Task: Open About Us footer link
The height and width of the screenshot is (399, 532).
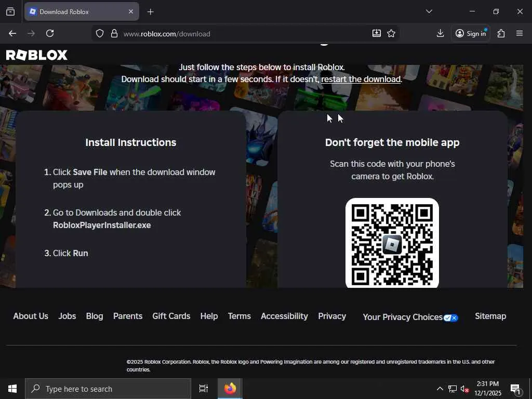Action: click(31, 316)
